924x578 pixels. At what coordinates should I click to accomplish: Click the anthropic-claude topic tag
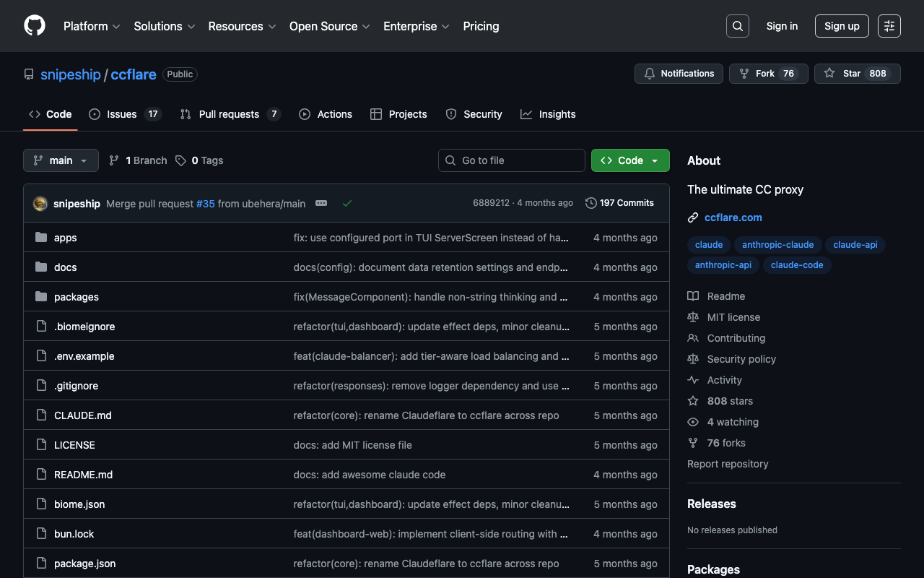(x=777, y=245)
